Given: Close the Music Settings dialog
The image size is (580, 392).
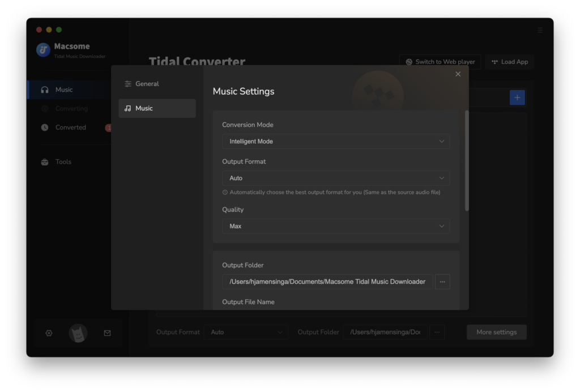Looking at the screenshot, I should (x=458, y=74).
